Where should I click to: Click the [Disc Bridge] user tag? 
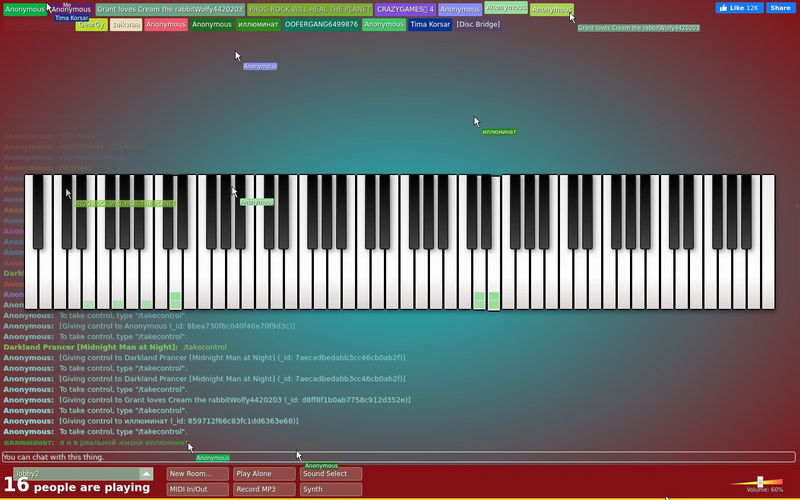point(478,24)
